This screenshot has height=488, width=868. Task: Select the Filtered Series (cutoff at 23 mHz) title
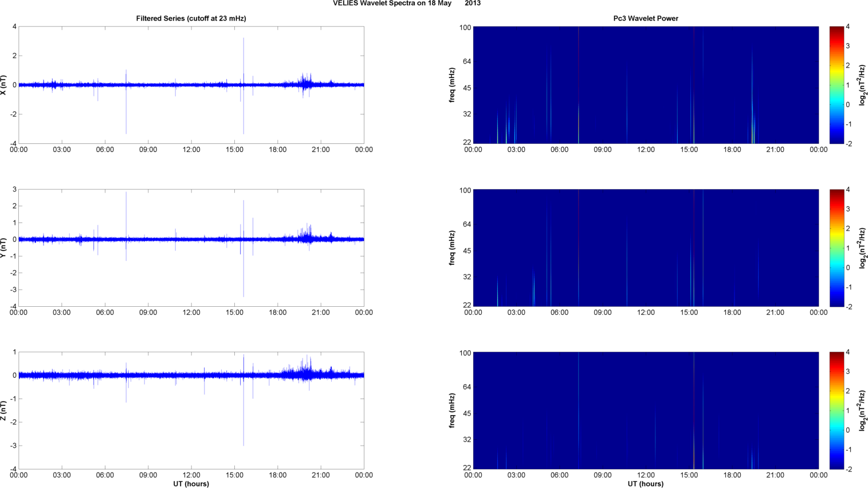(x=191, y=18)
